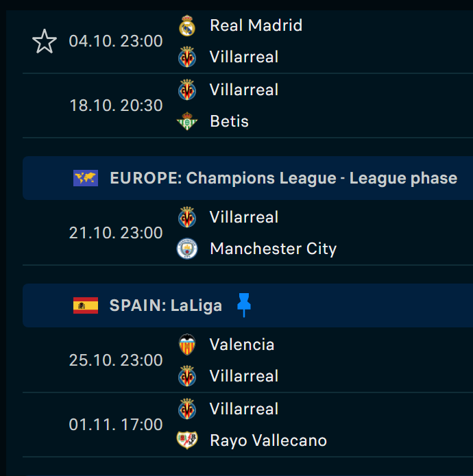Click the Valencia club crest icon
Screen dimensions: 473x476
point(187,345)
